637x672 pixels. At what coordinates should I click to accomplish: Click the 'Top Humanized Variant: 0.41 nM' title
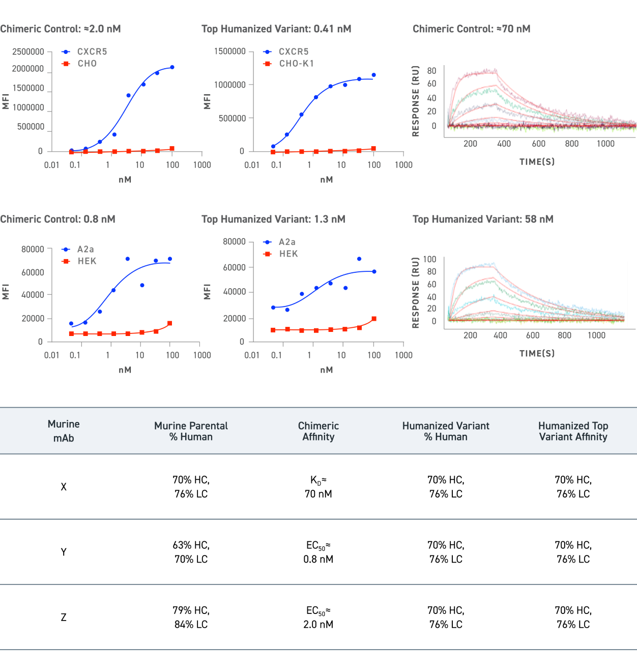276,29
